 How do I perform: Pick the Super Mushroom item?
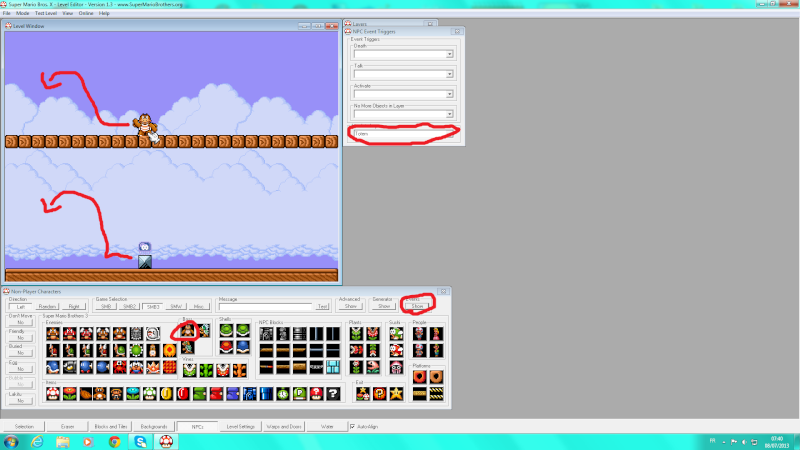click(x=53, y=393)
